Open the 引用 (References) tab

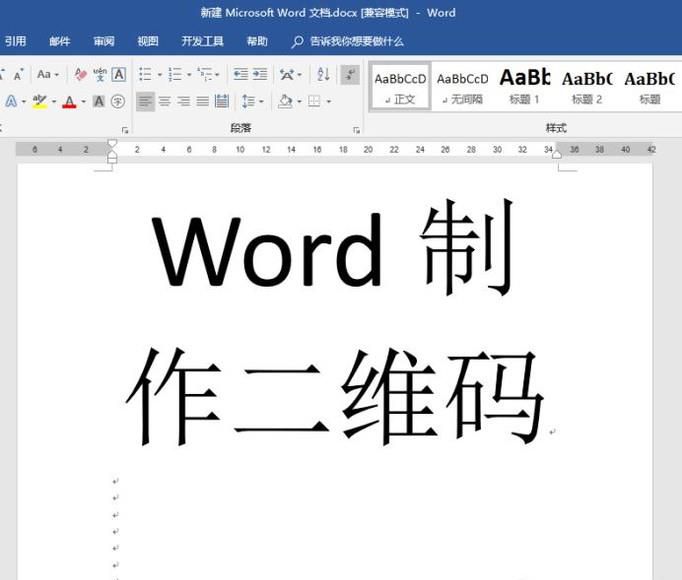click(x=15, y=41)
